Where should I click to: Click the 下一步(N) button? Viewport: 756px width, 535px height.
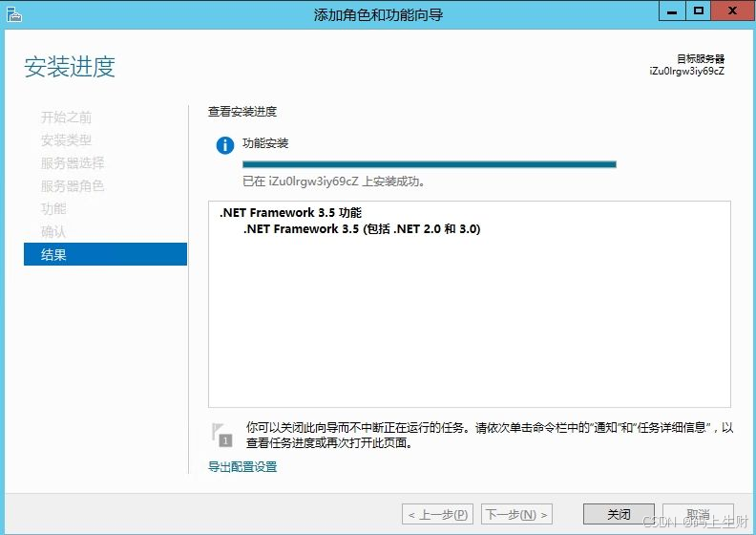[x=516, y=514]
